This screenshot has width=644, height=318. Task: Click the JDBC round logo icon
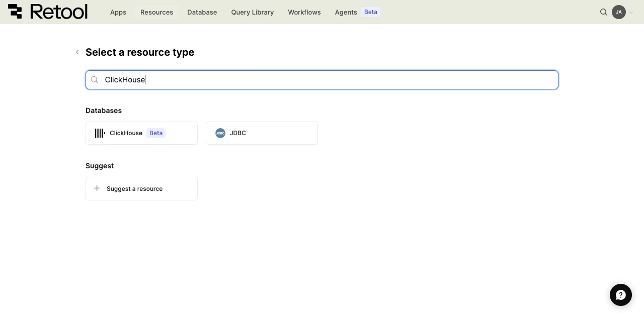point(220,133)
